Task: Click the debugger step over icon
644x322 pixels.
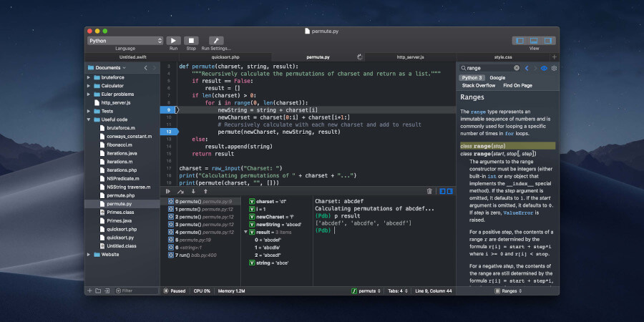Action: (x=181, y=191)
